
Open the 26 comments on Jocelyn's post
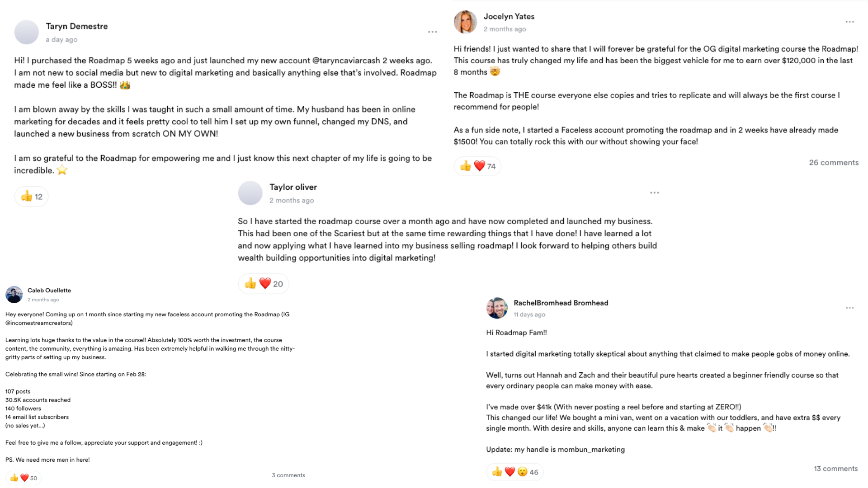click(x=833, y=163)
